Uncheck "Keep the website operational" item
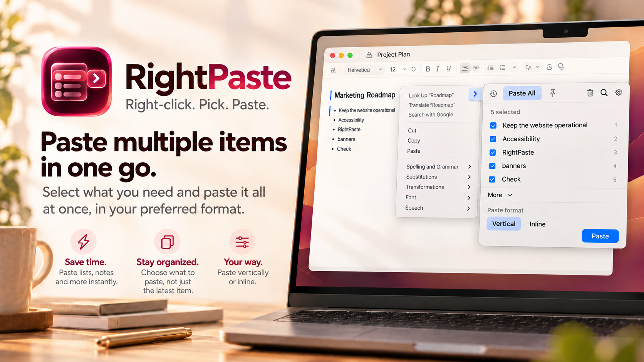 point(493,125)
